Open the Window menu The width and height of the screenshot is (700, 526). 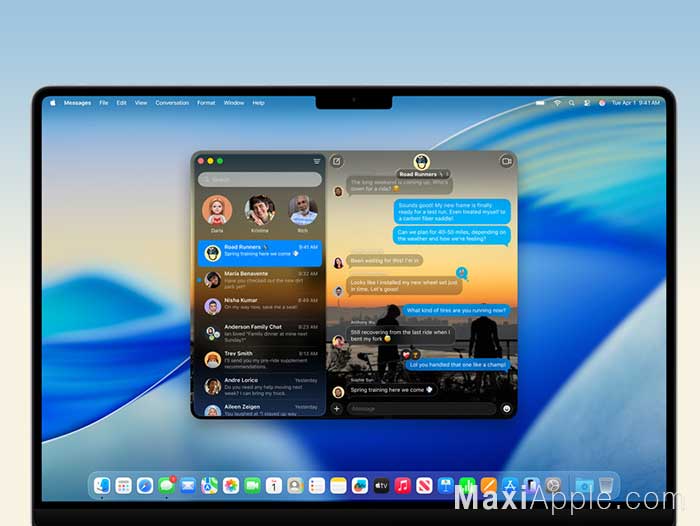pyautogui.click(x=234, y=103)
